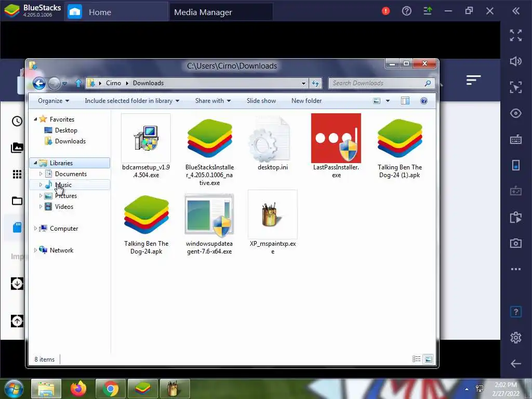Collapse BlueStacks sidebar double chevron
Viewport: 532px width, 399px height.
click(516, 11)
